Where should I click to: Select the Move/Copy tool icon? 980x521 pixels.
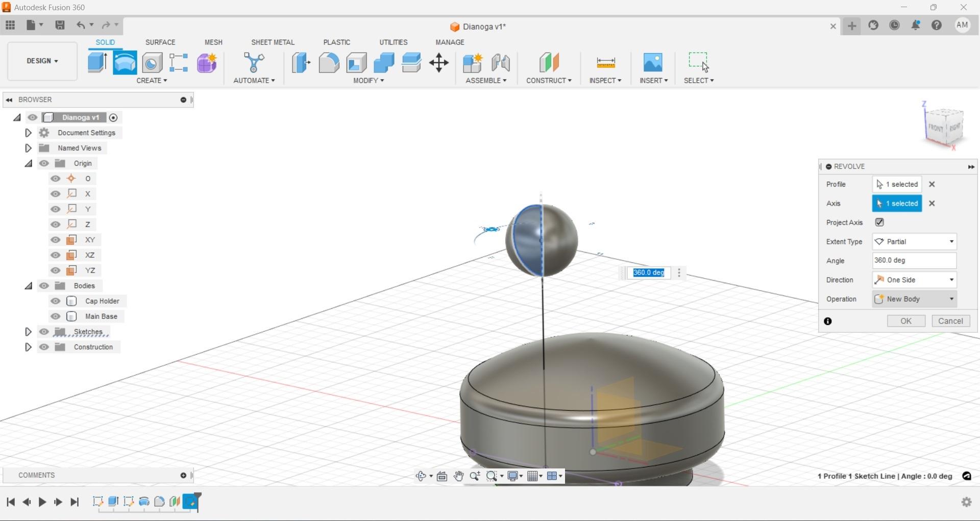439,63
